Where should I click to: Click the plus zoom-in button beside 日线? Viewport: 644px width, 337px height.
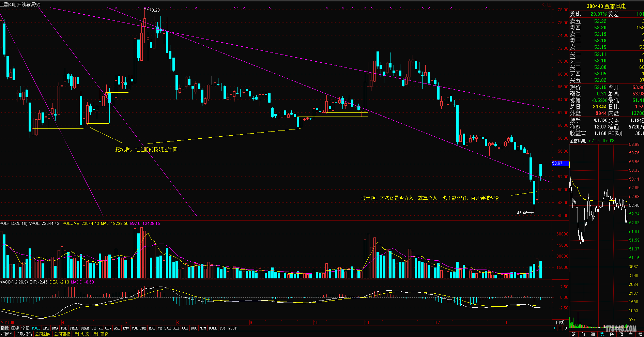[x=555, y=328]
